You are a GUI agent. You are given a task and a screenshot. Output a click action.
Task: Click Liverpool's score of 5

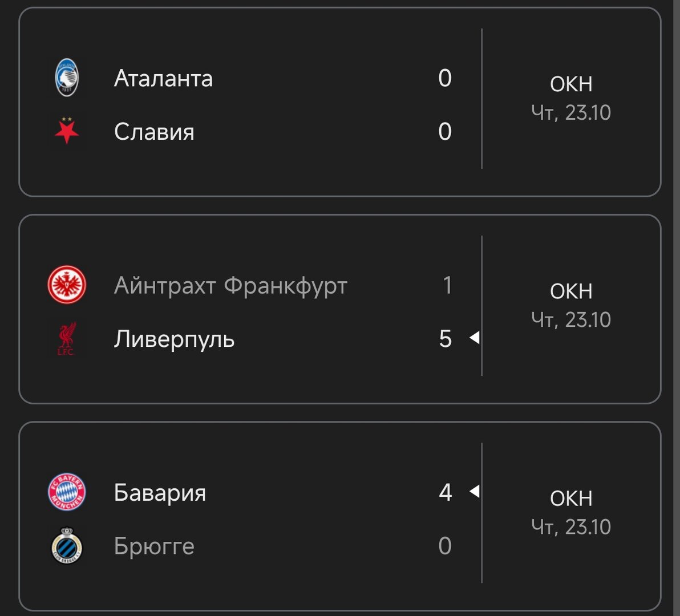(446, 339)
